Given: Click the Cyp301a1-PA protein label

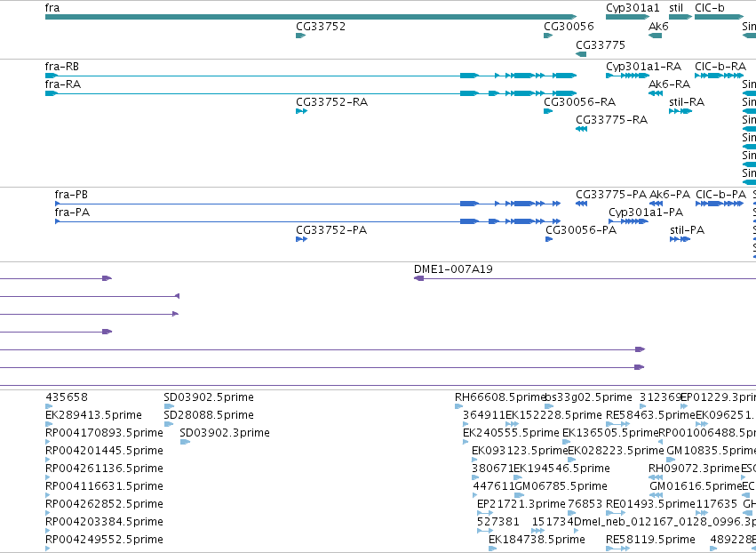Looking at the screenshot, I should (646, 212).
